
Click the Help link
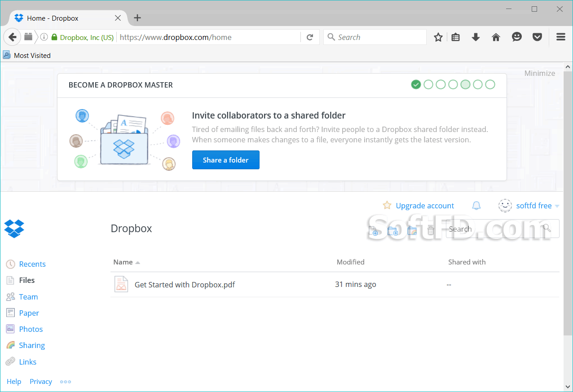pos(14,381)
